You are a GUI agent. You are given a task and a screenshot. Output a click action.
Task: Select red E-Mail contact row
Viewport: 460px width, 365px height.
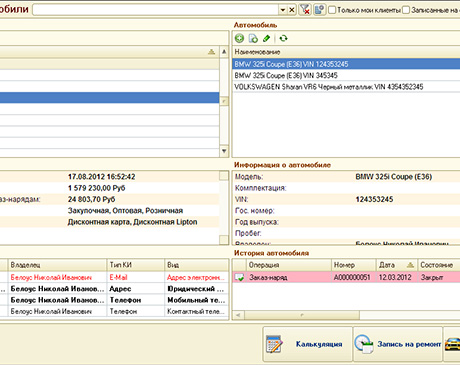(114, 277)
